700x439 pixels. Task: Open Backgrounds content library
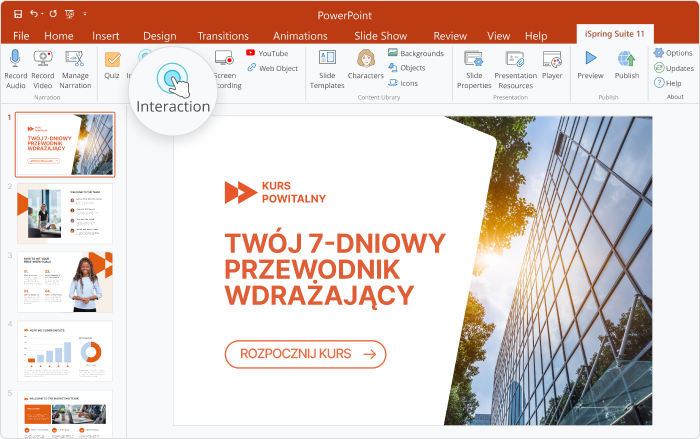[416, 53]
